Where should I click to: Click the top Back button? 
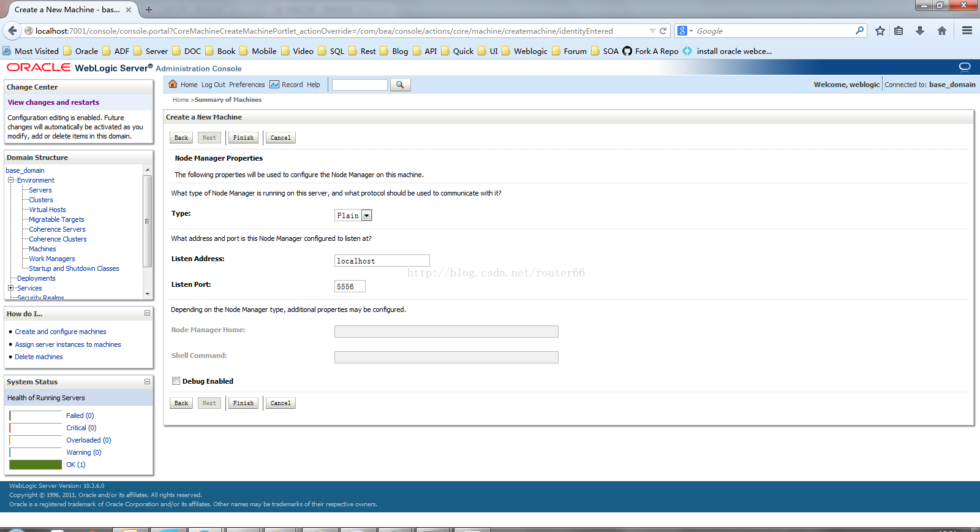(x=181, y=137)
